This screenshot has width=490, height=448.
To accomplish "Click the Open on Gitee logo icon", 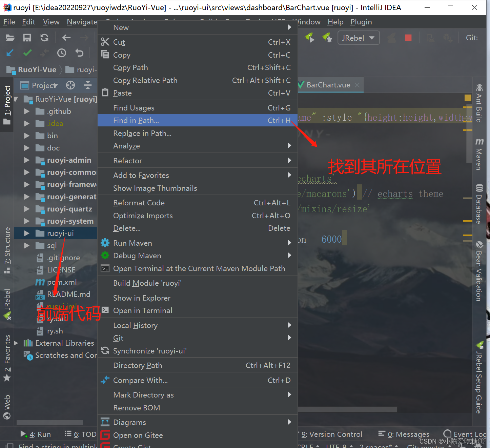I will (105, 435).
